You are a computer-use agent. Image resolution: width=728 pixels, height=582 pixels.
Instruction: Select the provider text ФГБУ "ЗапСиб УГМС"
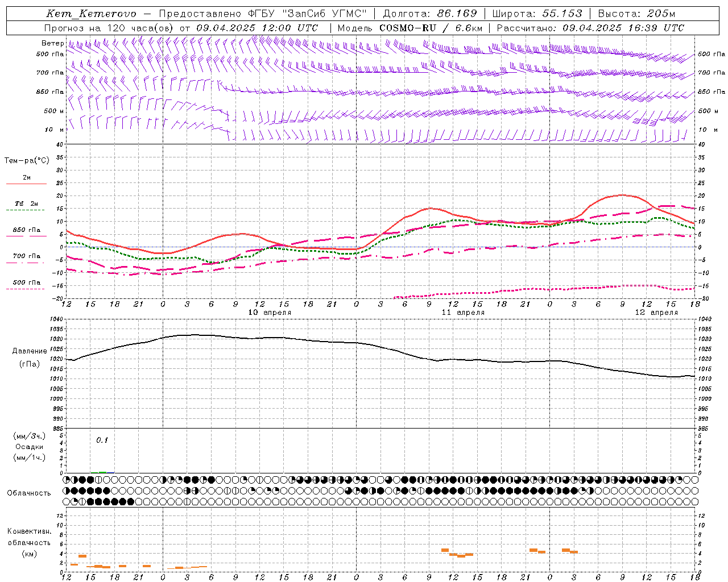click(308, 14)
